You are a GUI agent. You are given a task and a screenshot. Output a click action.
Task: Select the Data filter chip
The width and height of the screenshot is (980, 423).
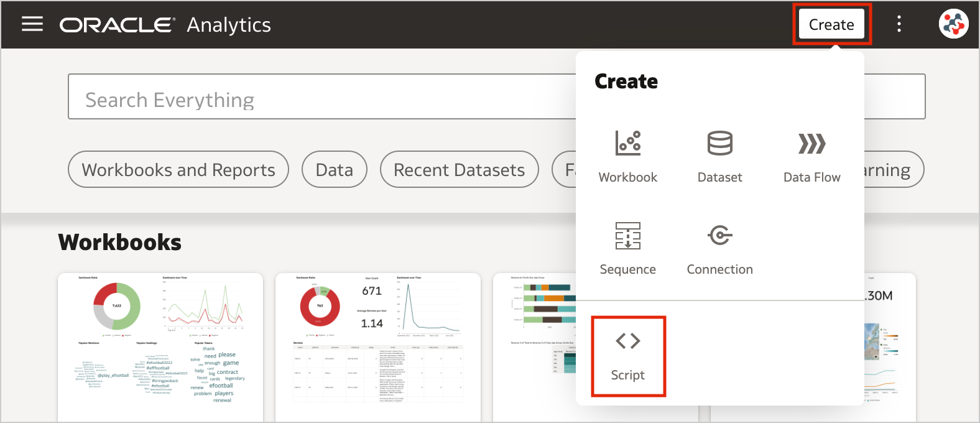point(335,169)
